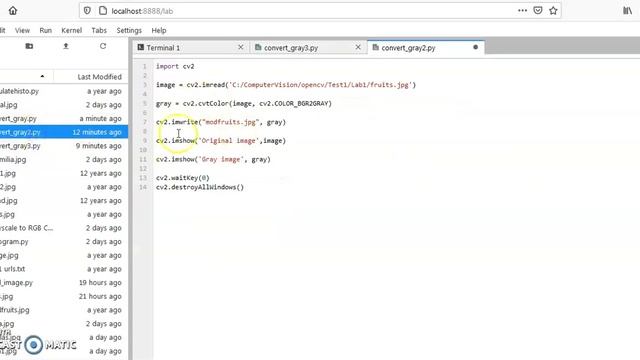This screenshot has height=360, width=640.
Task: Open the Run menu
Action: coord(46,30)
